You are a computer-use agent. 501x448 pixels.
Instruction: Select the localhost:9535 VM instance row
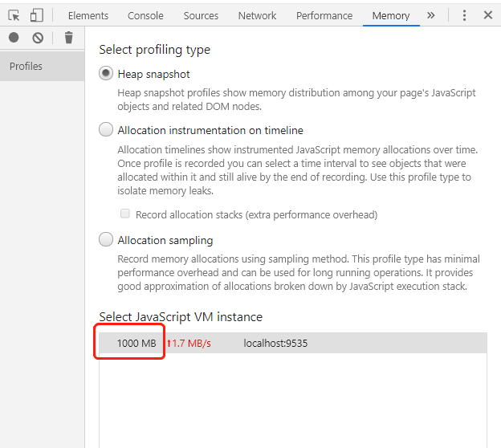[x=293, y=343]
